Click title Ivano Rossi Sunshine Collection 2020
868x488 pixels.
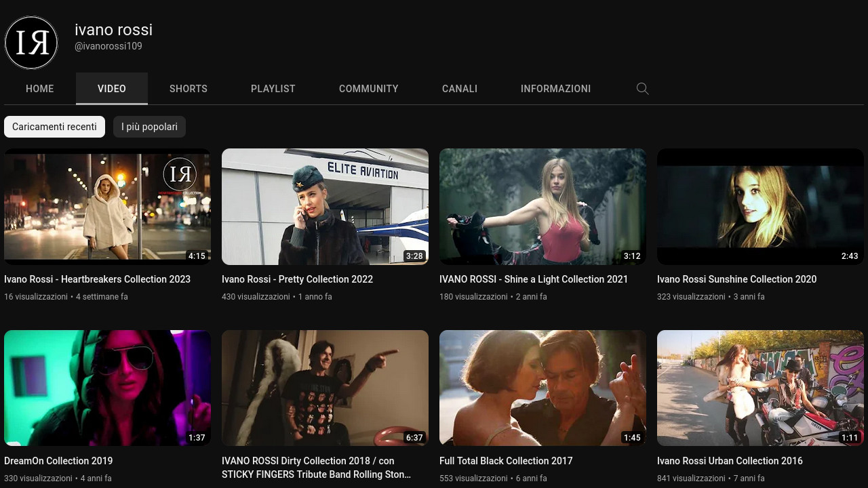click(736, 279)
